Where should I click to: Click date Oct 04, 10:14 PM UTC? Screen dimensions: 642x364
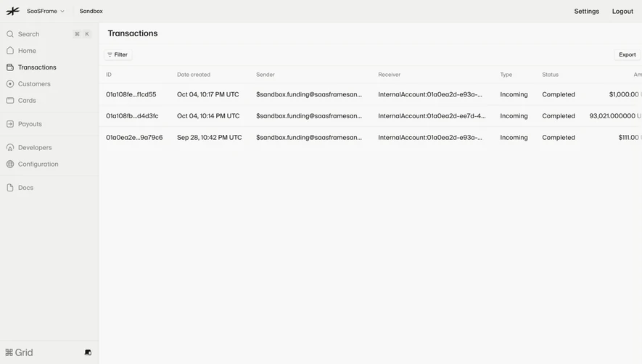(208, 116)
